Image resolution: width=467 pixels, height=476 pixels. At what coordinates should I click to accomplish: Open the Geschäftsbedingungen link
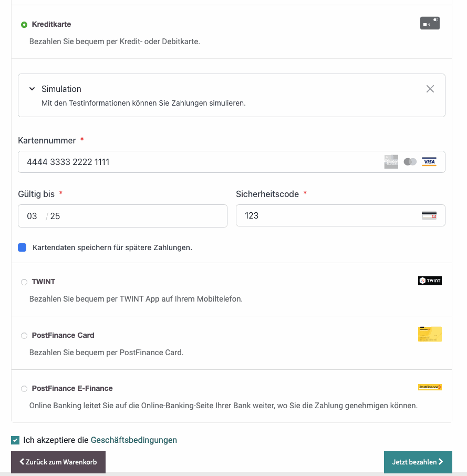pyautogui.click(x=134, y=440)
